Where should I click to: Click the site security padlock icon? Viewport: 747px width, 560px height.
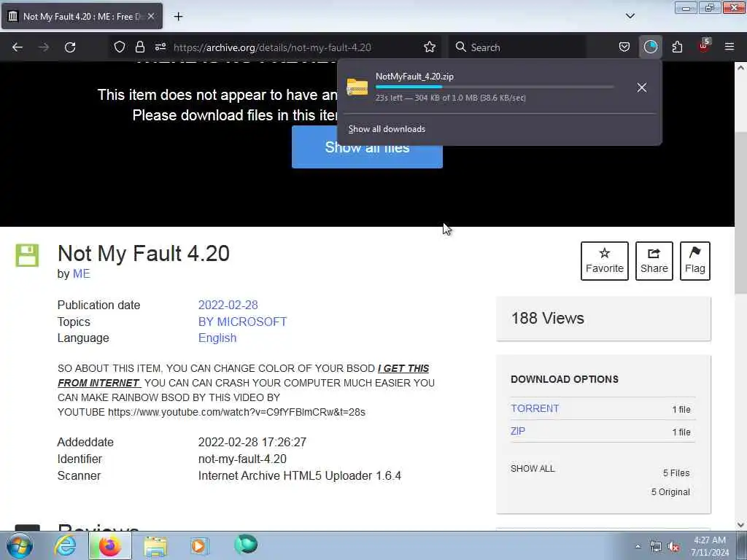coord(139,47)
